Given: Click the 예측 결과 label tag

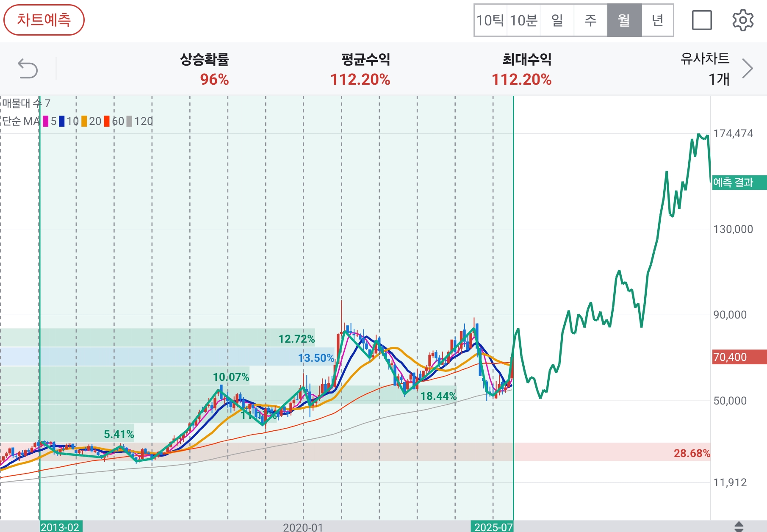Looking at the screenshot, I should [739, 183].
